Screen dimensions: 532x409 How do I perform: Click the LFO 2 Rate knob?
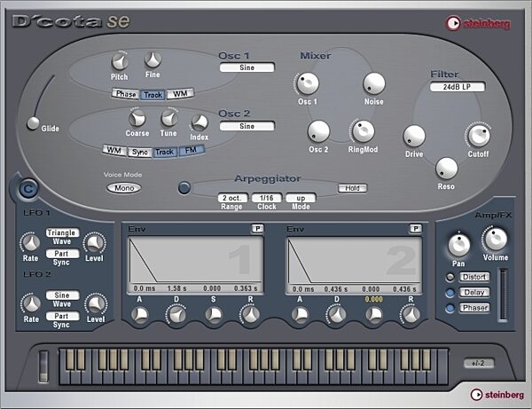click(31, 303)
